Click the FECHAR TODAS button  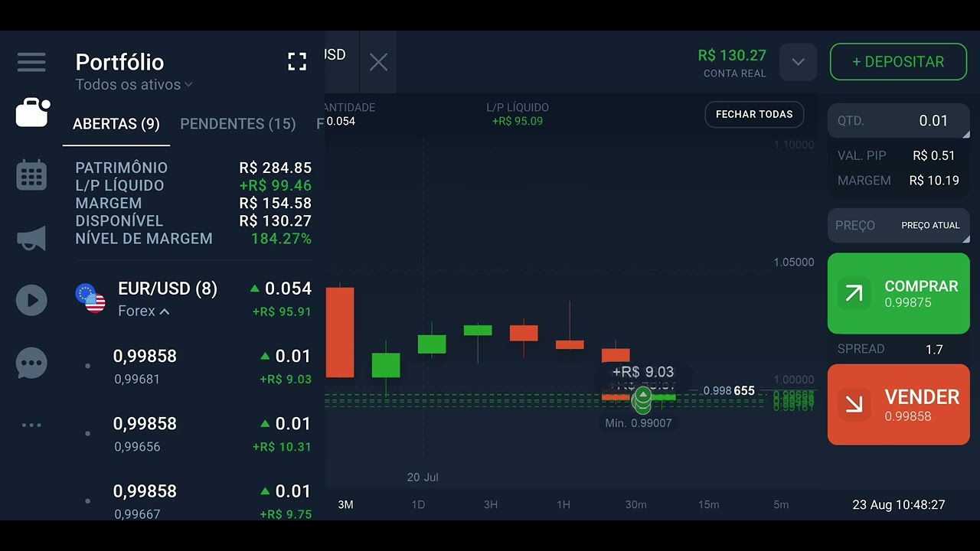[x=754, y=114]
